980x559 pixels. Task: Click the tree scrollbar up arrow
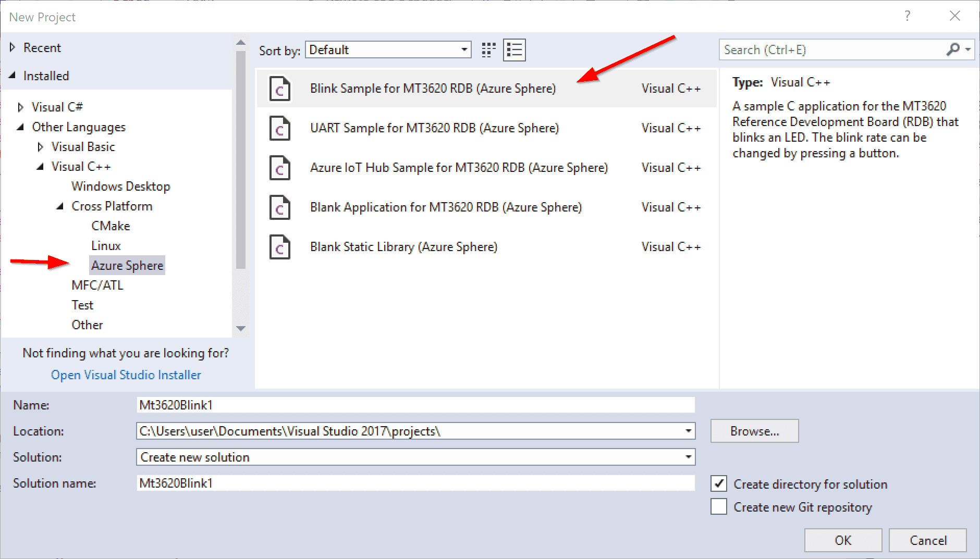[x=241, y=43]
